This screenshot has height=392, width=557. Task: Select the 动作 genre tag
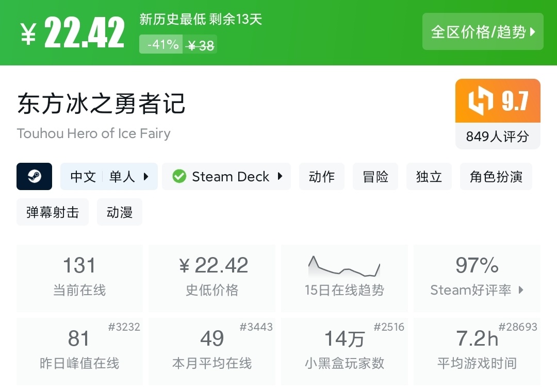tap(322, 177)
